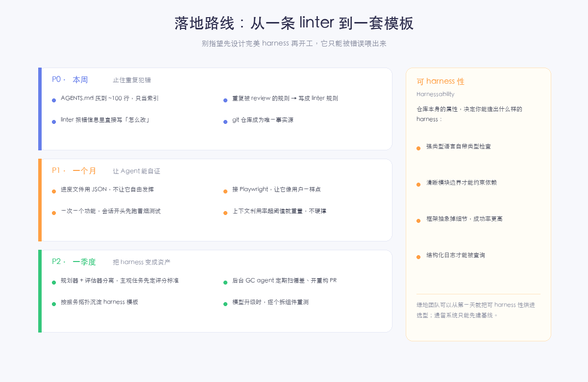This screenshot has height=382, width=588.
Task: Click "接 Playwright，让它像用户一样点"
Action: (x=276, y=190)
